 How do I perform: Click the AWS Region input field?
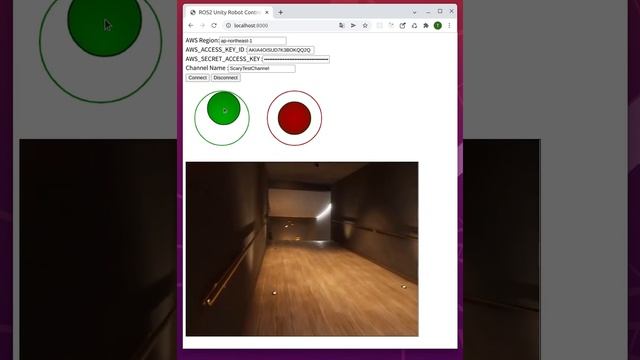coord(253,41)
